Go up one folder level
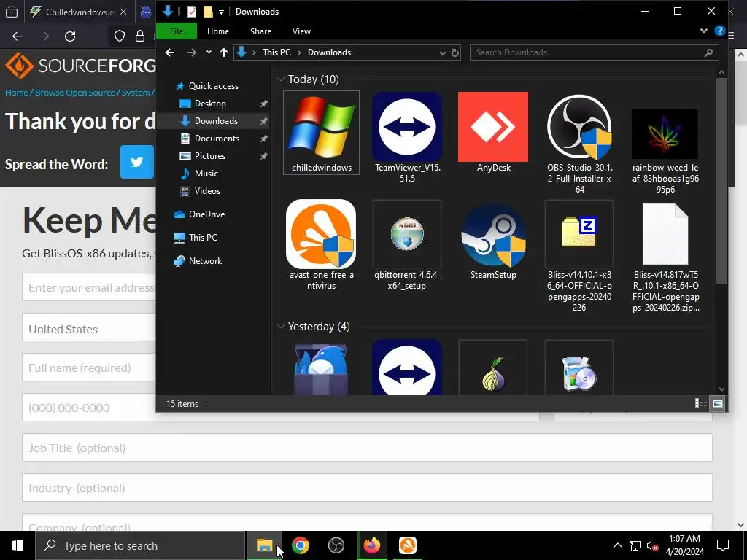 (224, 52)
